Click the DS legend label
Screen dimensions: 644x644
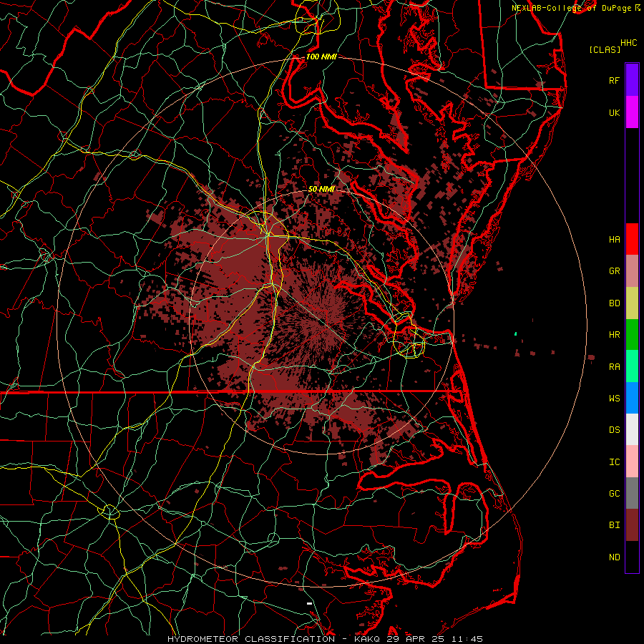click(x=614, y=430)
